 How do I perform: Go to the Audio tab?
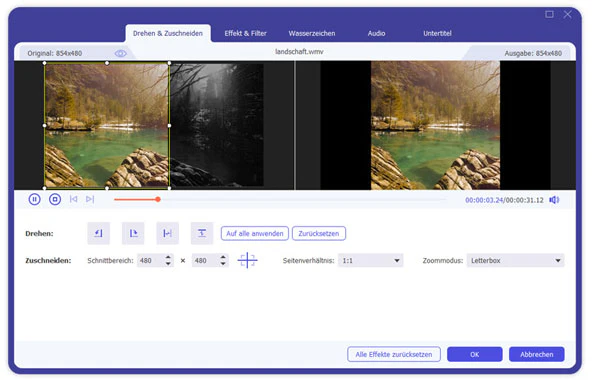[x=377, y=33]
